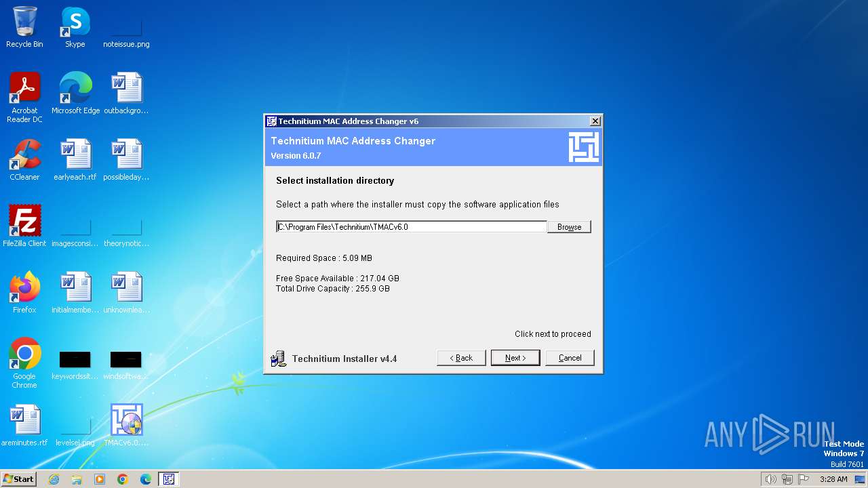
Task: Click the 'Version 6.0.7' label
Action: coord(296,156)
